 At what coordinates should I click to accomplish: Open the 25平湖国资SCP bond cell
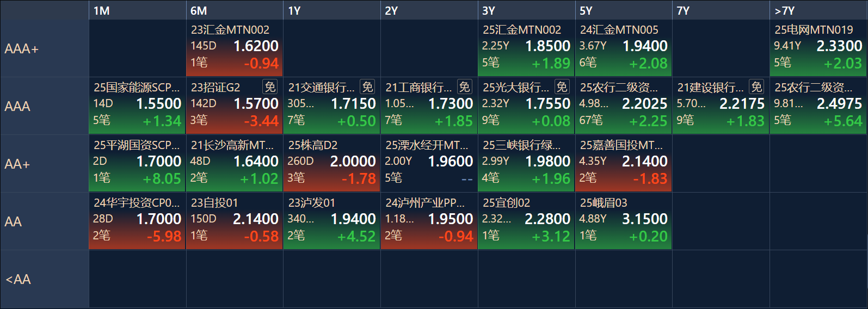(137, 163)
